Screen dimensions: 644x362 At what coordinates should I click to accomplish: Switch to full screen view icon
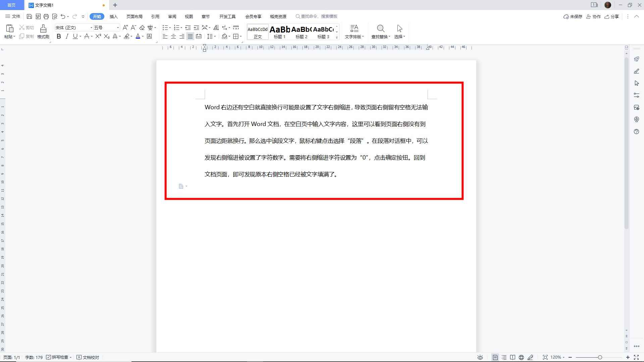pos(636,357)
